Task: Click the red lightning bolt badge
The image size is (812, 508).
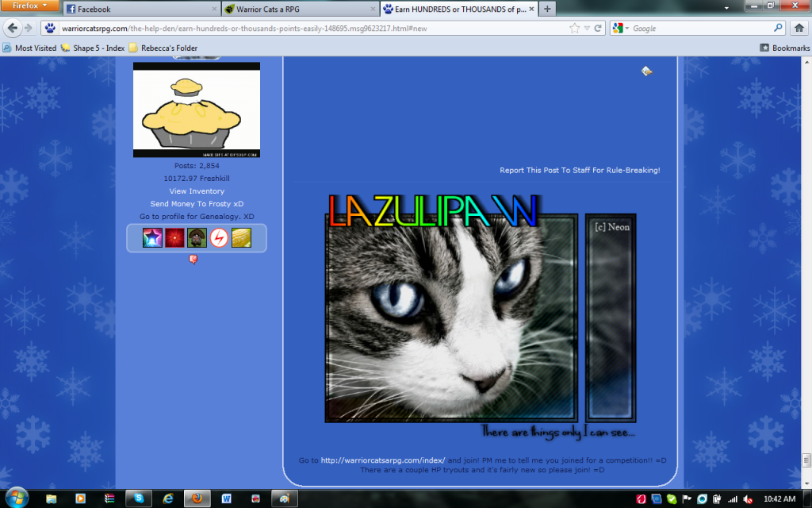Action: (219, 237)
